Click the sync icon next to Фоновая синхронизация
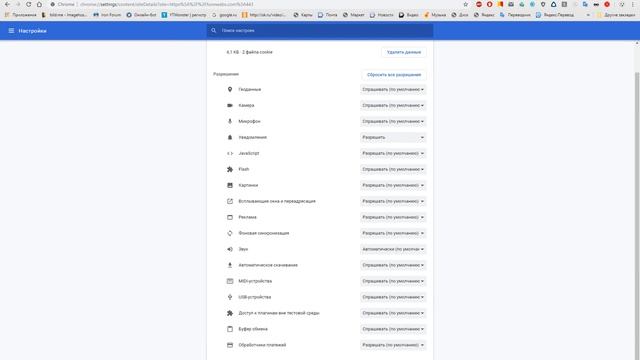 pyautogui.click(x=230, y=233)
